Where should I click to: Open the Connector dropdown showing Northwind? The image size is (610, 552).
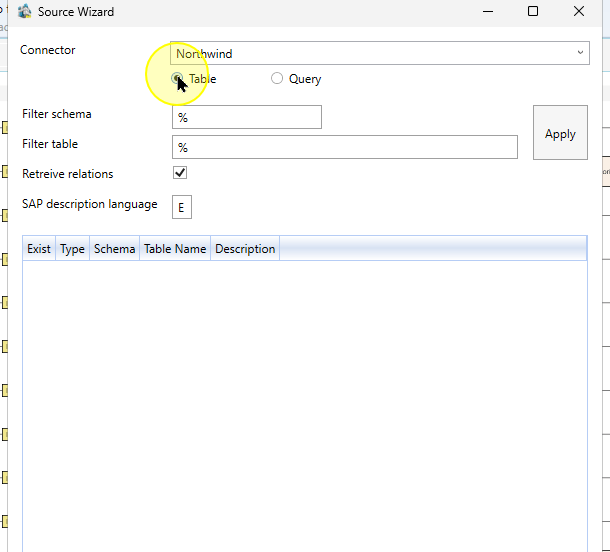tap(380, 53)
